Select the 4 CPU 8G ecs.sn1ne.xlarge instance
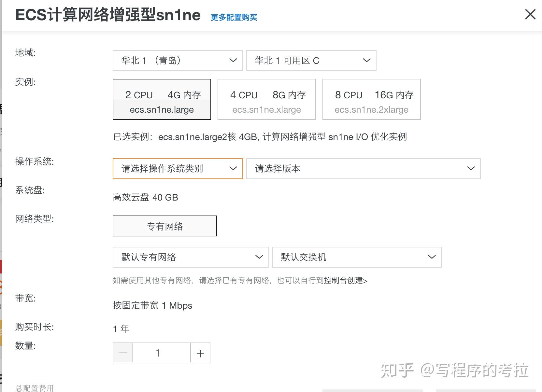The image size is (542, 392). click(267, 99)
